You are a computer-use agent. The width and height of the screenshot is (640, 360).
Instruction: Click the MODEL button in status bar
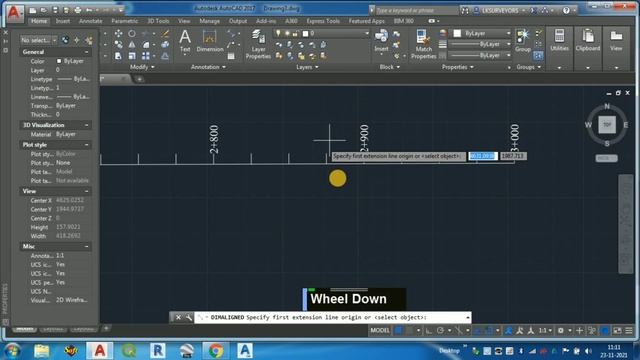coord(380,330)
